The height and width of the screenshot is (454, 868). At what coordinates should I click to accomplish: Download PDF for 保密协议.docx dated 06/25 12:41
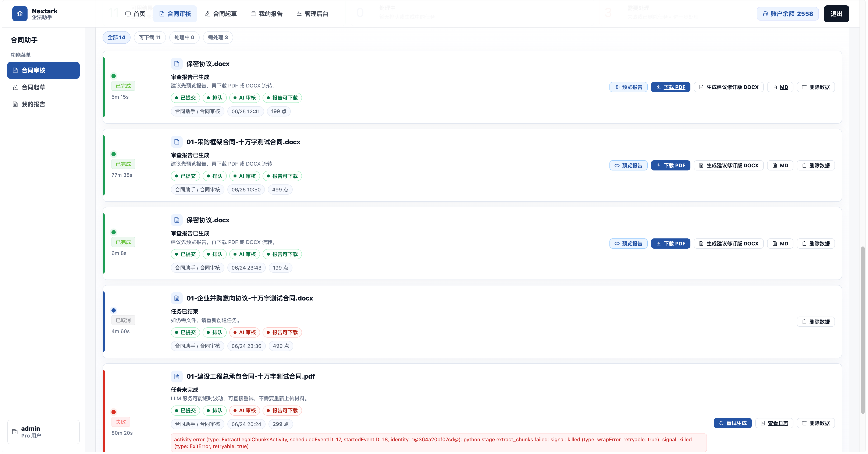[x=670, y=87]
